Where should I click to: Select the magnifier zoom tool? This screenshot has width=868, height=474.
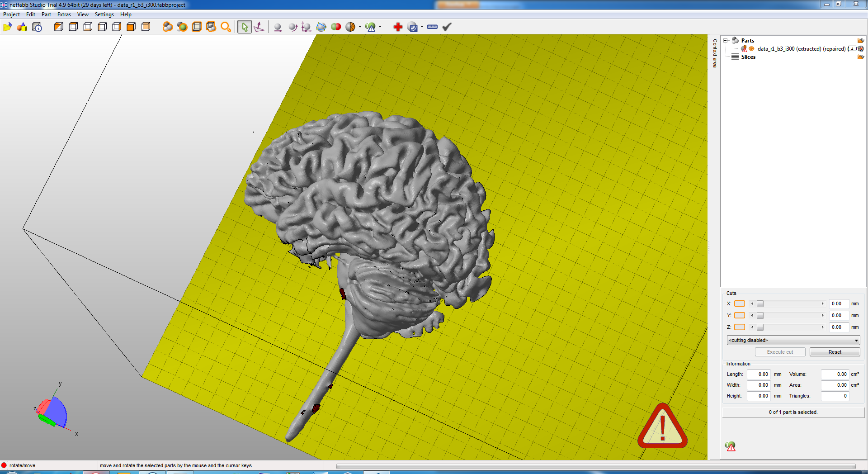coord(226,27)
